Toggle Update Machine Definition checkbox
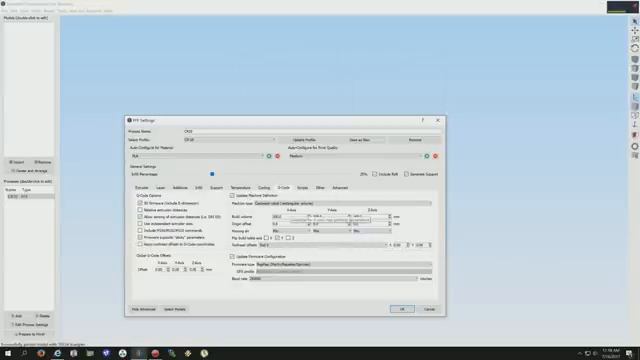Image resolution: width=640 pixels, height=360 pixels. click(x=232, y=196)
